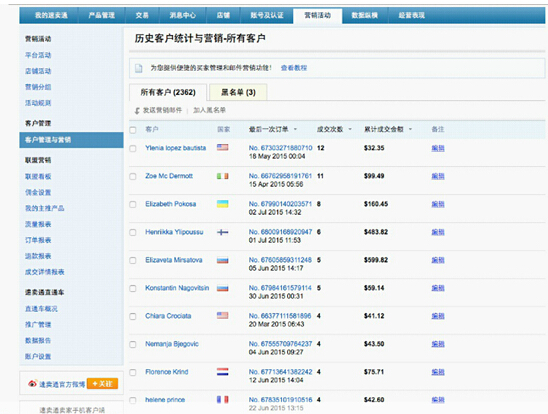The width and height of the screenshot is (548, 414).
Task: Click the Netherlands flag next to Florence Krind
Action: pos(222,372)
